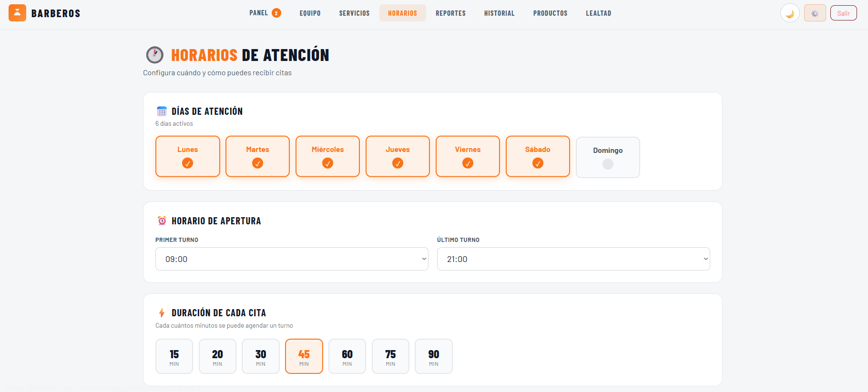This screenshot has width=868, height=392.
Task: Click the '6 días activos' text
Action: 174,123
